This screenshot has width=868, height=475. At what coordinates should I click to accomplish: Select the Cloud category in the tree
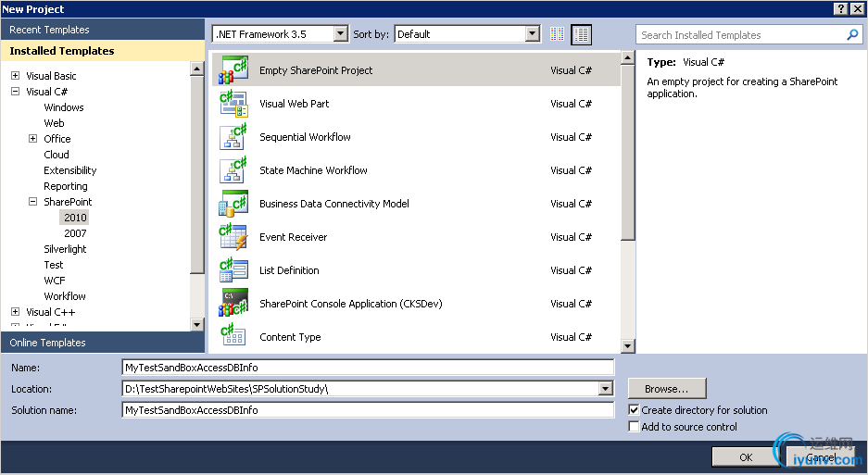pyautogui.click(x=57, y=155)
